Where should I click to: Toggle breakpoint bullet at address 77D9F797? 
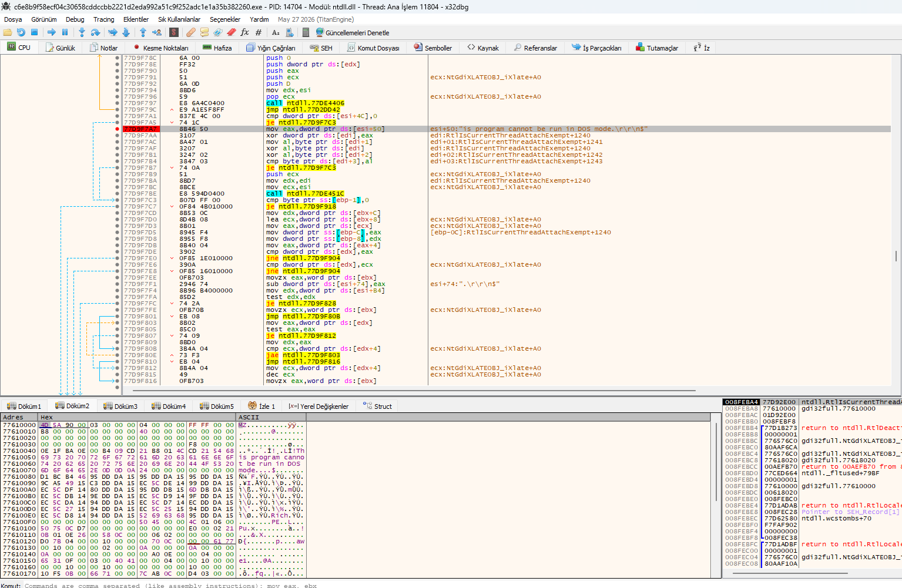pyautogui.click(x=118, y=103)
